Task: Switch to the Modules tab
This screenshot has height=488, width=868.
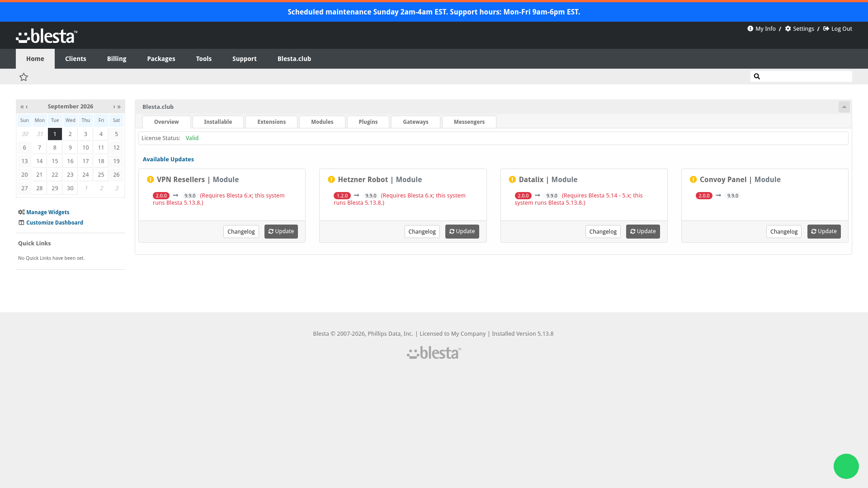Action: point(322,122)
